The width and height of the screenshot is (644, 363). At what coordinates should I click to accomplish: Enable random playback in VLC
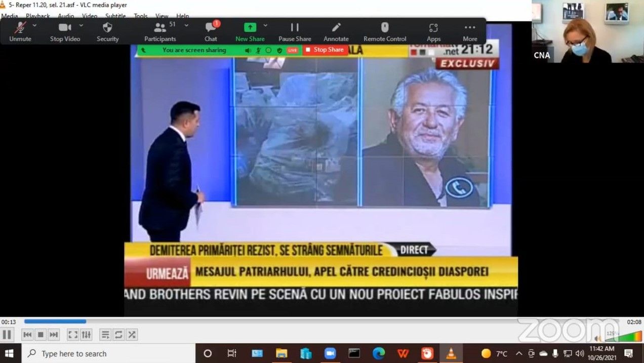132,334
